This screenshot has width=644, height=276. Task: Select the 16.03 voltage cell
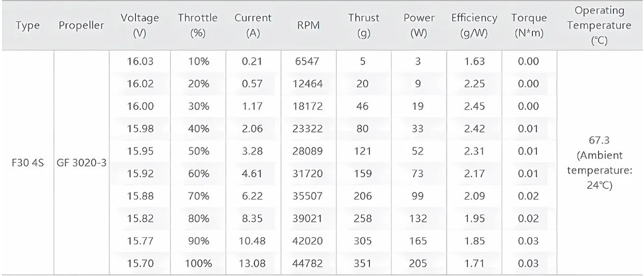140,61
